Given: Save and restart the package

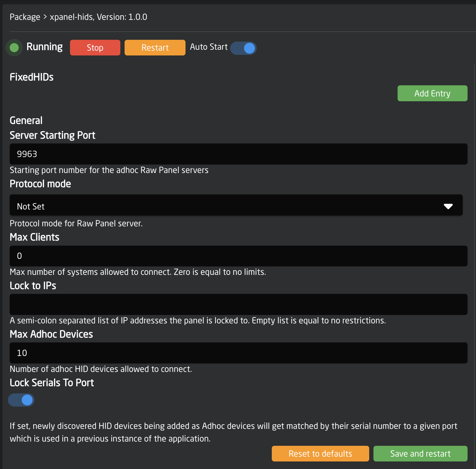Looking at the screenshot, I should coord(420,454).
